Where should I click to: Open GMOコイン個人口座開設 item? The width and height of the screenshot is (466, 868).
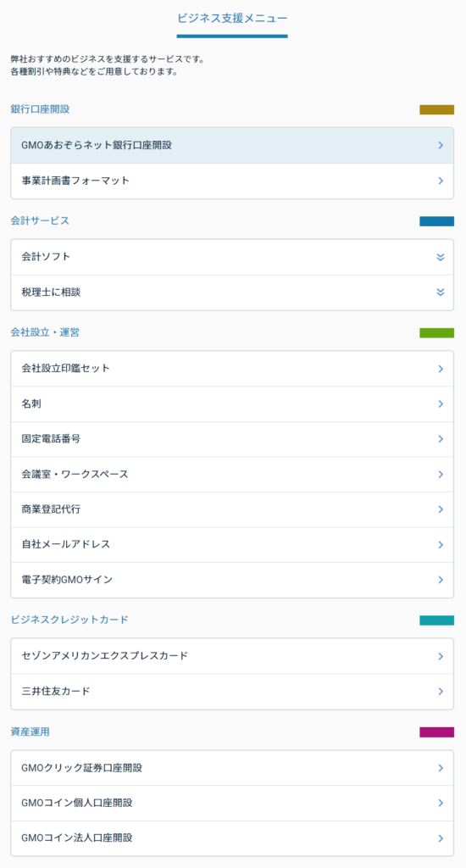click(232, 803)
